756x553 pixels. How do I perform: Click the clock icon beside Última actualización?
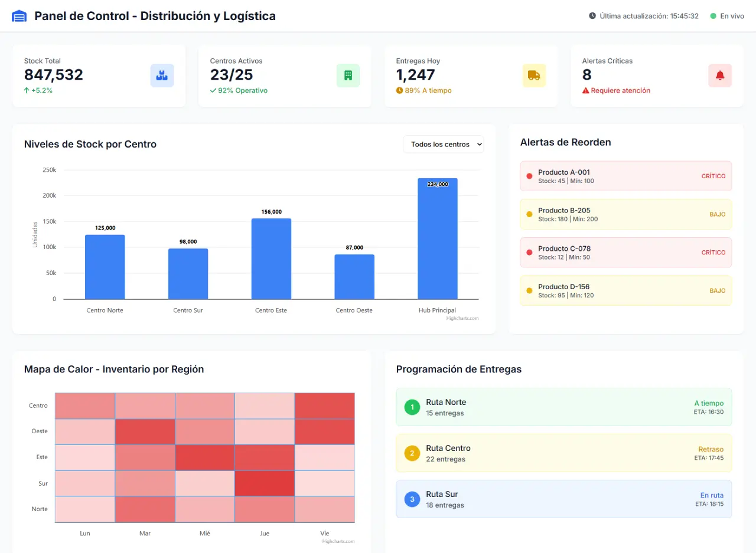pyautogui.click(x=592, y=16)
